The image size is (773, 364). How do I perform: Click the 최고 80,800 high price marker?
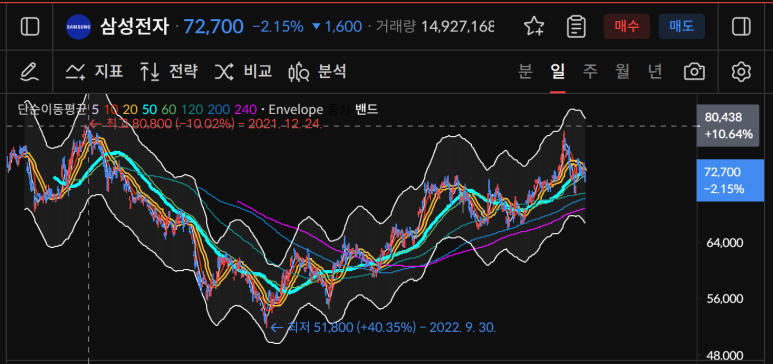(207, 124)
